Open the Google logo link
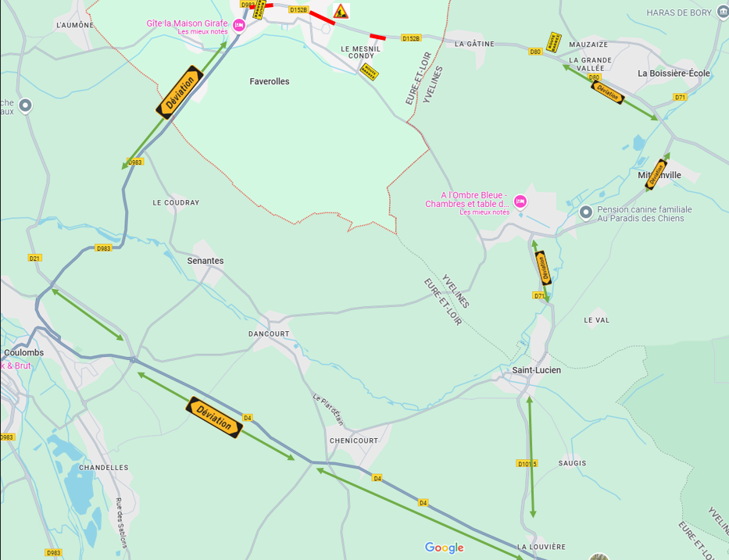Screen dimensions: 729x560 445,548
